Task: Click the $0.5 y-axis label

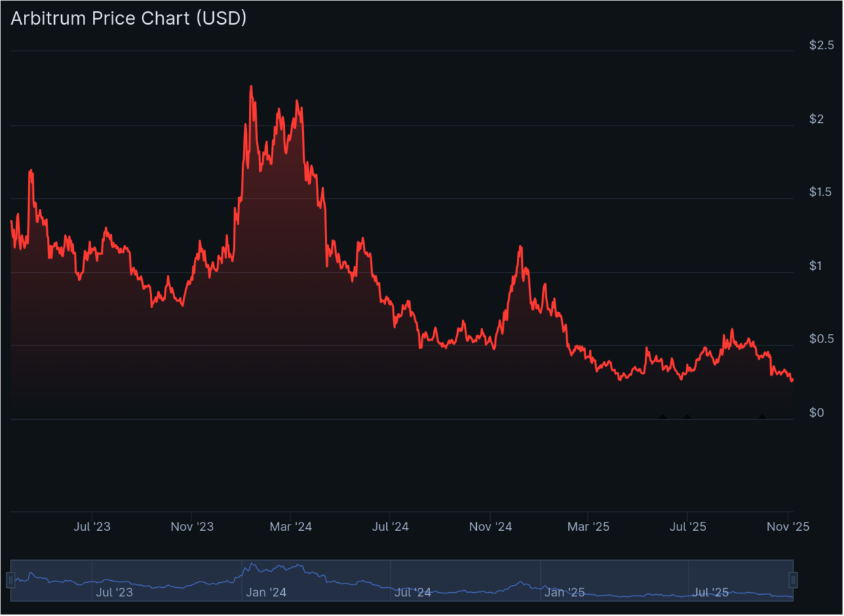Action: (x=821, y=340)
